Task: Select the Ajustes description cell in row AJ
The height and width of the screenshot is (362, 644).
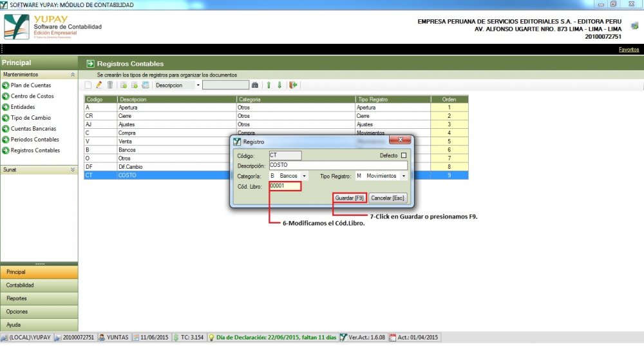Action: point(176,124)
